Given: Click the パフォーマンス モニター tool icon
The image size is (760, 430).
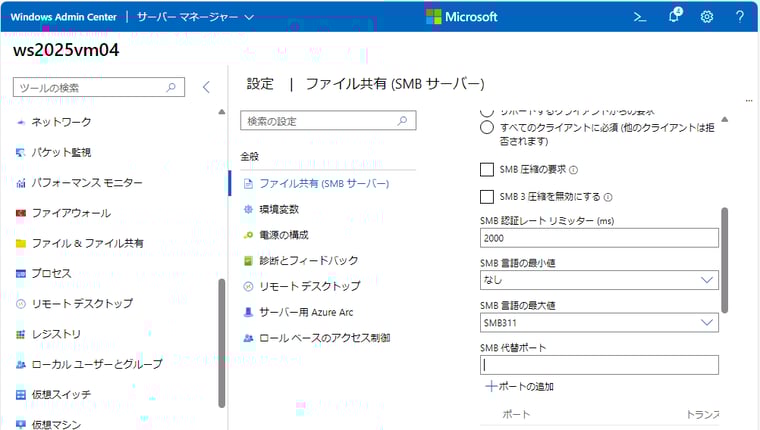Looking at the screenshot, I should 20,183.
